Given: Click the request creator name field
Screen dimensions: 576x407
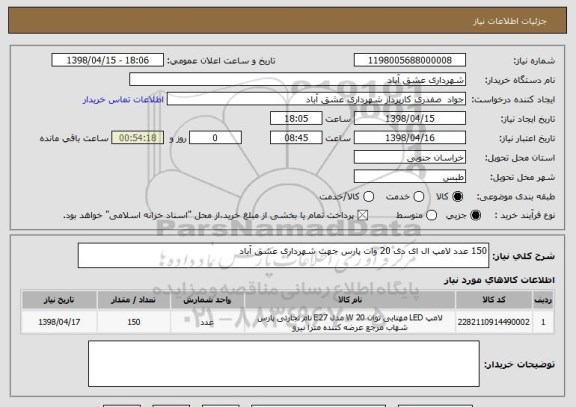Looking at the screenshot, I should click(x=316, y=99).
